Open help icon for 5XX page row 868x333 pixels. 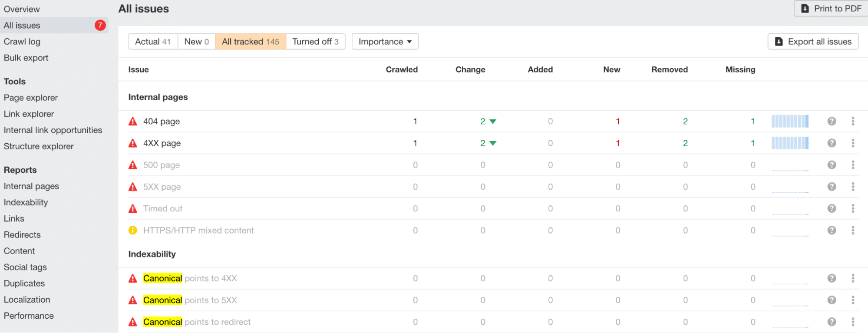click(832, 187)
